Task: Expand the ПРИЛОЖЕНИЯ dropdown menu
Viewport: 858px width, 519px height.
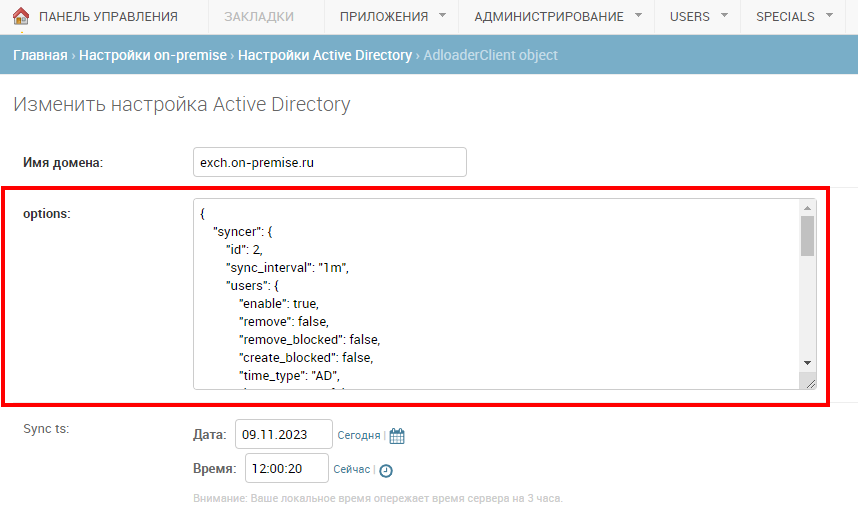Action: point(392,17)
